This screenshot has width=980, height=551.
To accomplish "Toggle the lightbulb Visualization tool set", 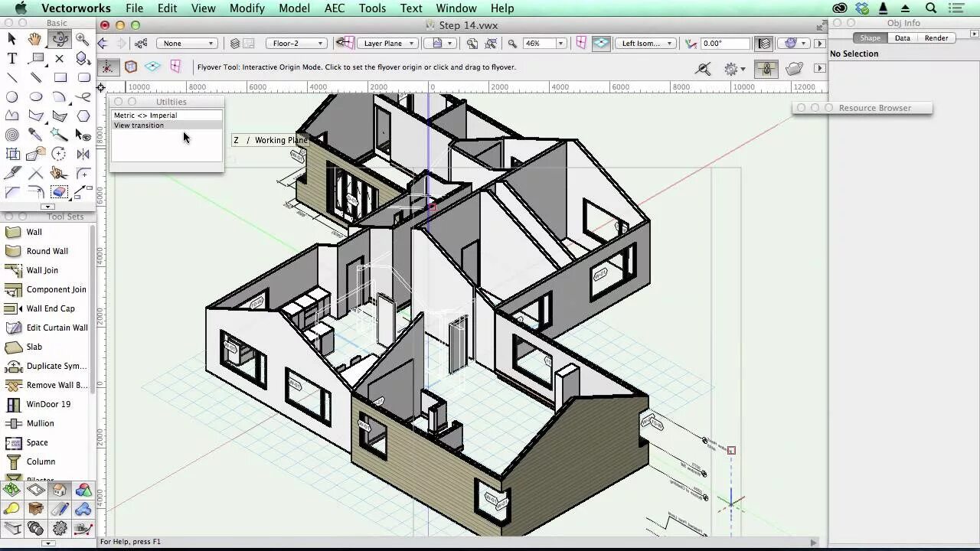I will coord(11,509).
